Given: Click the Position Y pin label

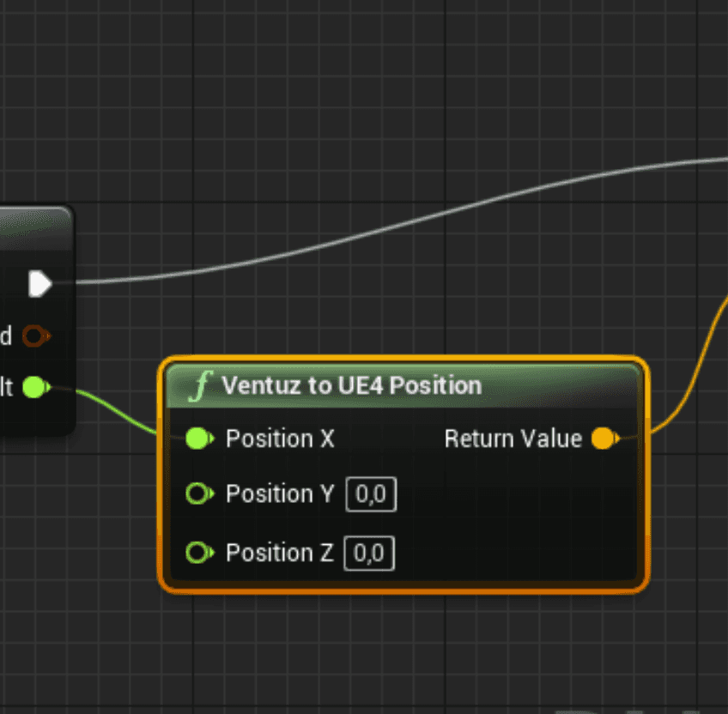Looking at the screenshot, I should pos(280,494).
